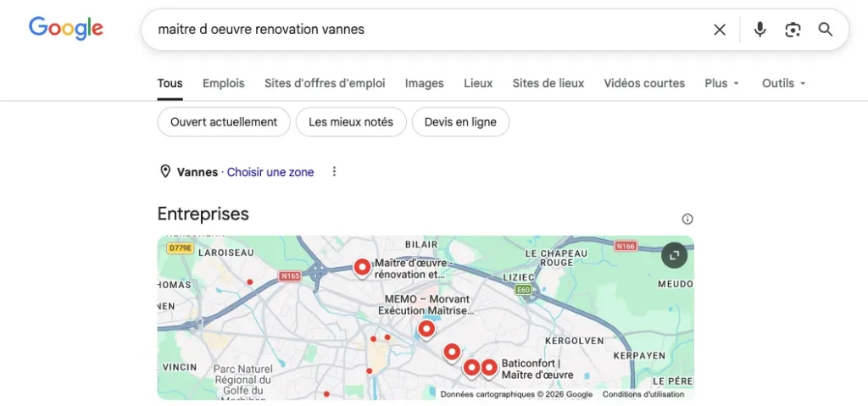Click the MEMO – Morvant Exécution map label
This screenshot has height=406, width=868.
[426, 305]
